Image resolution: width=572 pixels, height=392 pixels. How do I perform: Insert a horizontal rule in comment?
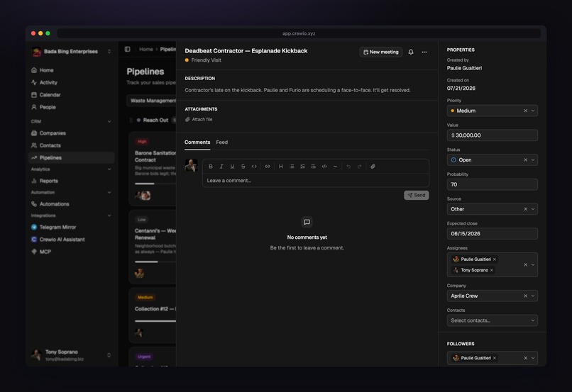click(x=335, y=167)
